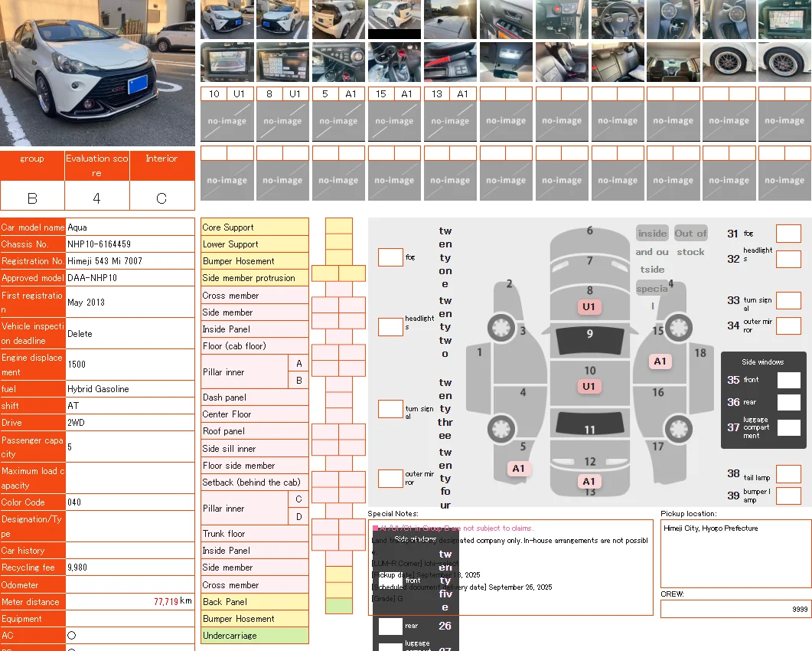Click the green Undercarriage status cell
Image resolution: width=812 pixels, height=651 pixels.
(339, 606)
